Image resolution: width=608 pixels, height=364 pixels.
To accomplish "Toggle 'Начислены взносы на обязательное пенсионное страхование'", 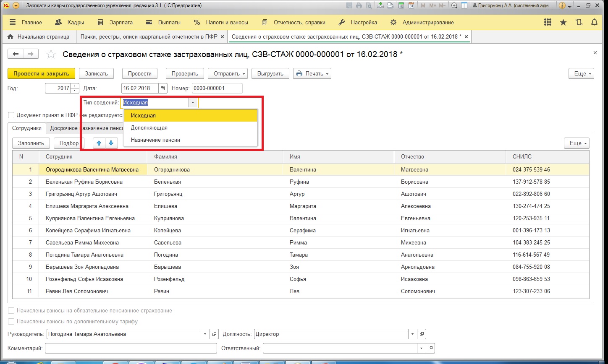I will tap(11, 311).
